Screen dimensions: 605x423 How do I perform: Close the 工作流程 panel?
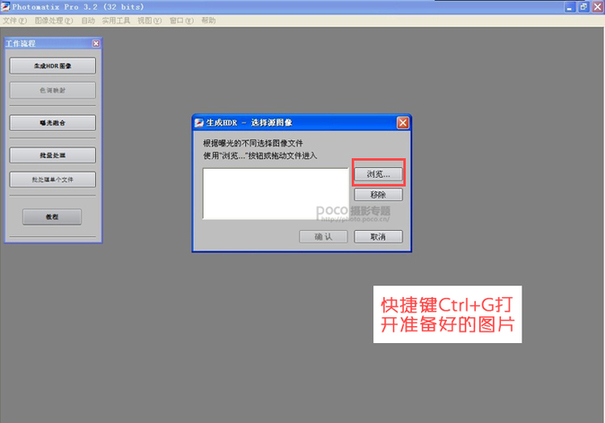(x=95, y=44)
